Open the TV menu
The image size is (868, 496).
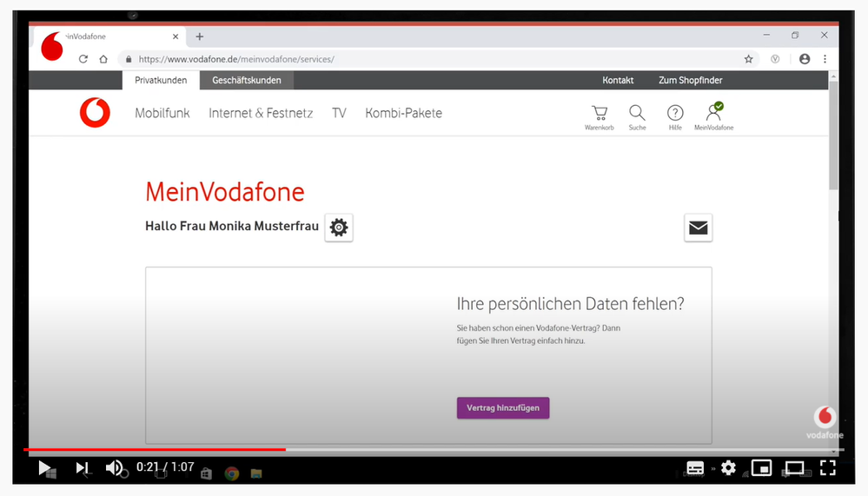tap(339, 113)
